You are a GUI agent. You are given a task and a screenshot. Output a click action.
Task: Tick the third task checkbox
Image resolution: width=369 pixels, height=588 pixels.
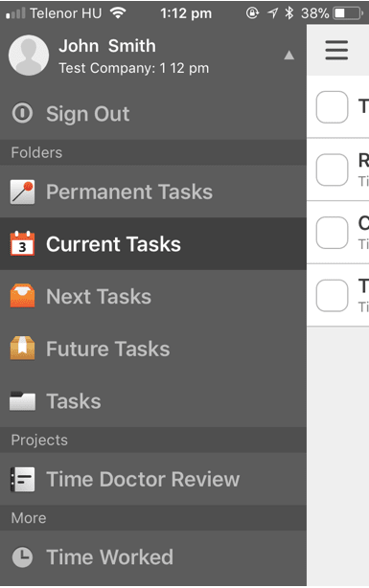pos(332,233)
